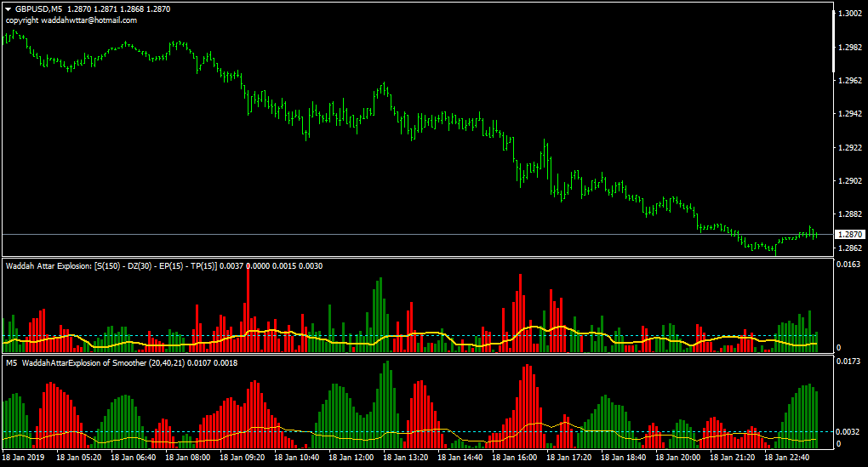This screenshot has width=868, height=467.
Task: Click the 1.3002 price axis label
Action: 850,14
